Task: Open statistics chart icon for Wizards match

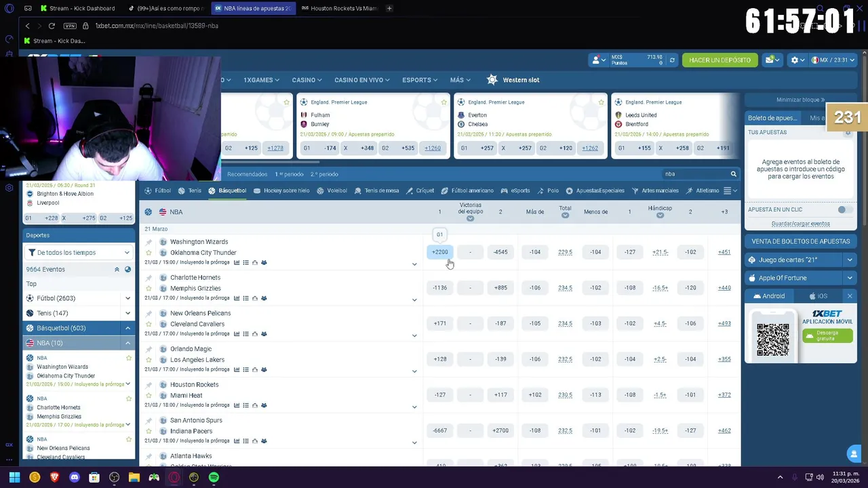Action: pyautogui.click(x=237, y=263)
